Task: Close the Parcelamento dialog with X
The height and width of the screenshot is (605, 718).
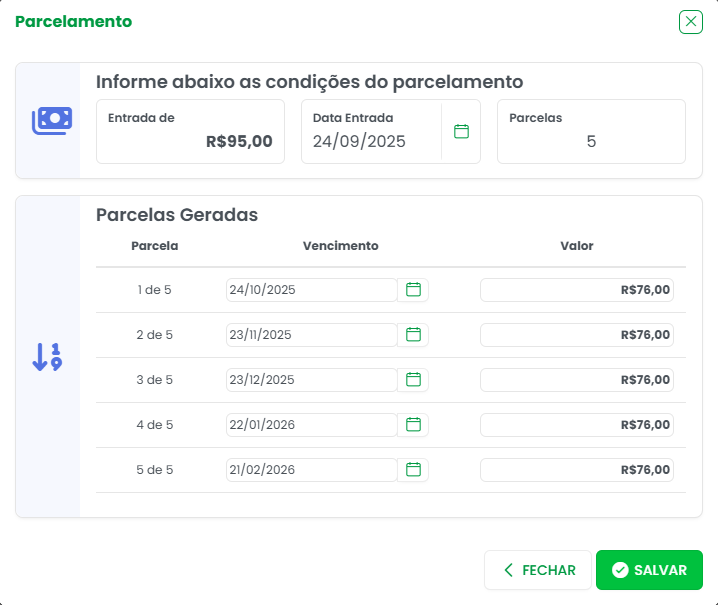Action: (691, 22)
